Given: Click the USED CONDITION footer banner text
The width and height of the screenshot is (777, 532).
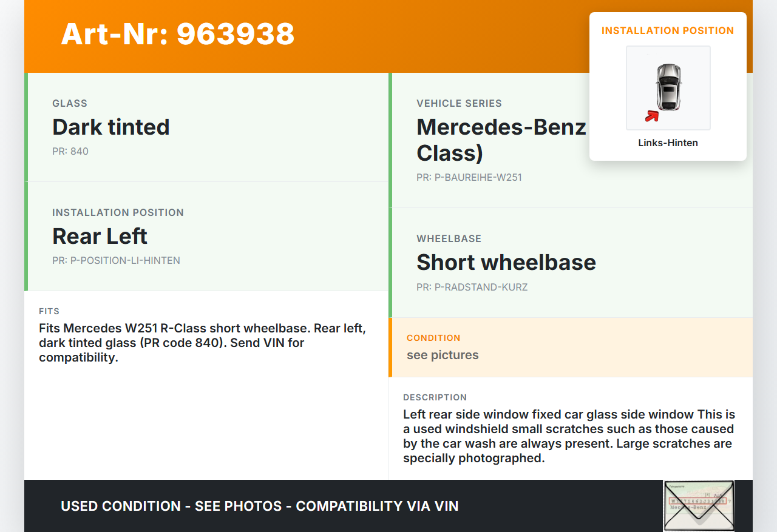Looking at the screenshot, I should (260, 506).
